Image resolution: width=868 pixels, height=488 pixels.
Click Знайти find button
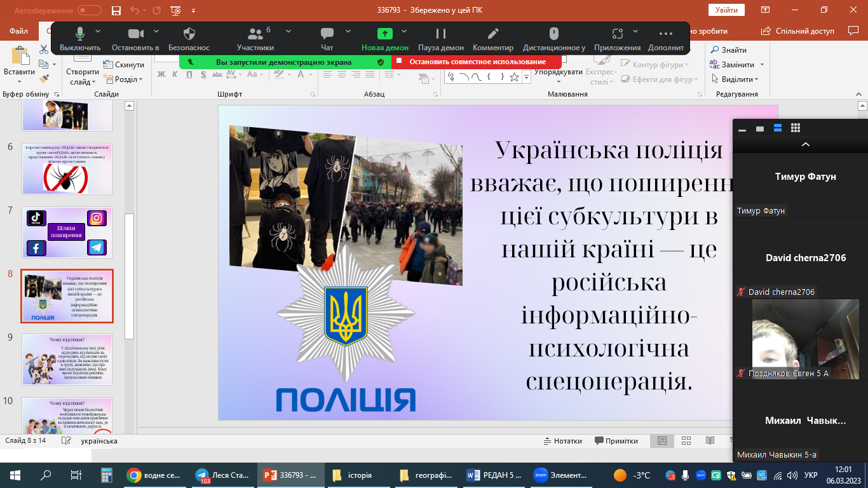(728, 50)
